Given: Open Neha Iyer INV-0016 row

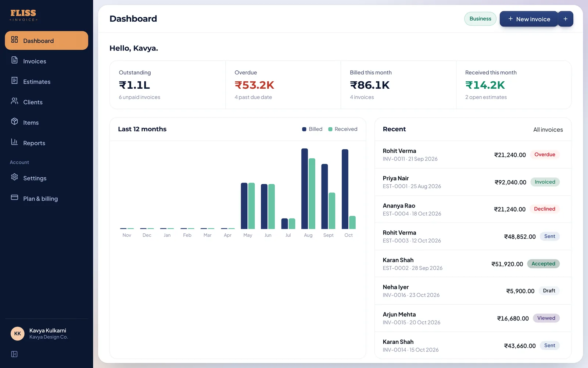Looking at the screenshot, I should [473, 291].
